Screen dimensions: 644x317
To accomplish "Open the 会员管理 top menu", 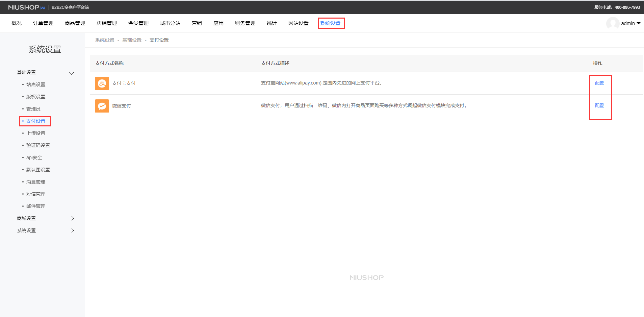I will pyautogui.click(x=138, y=23).
